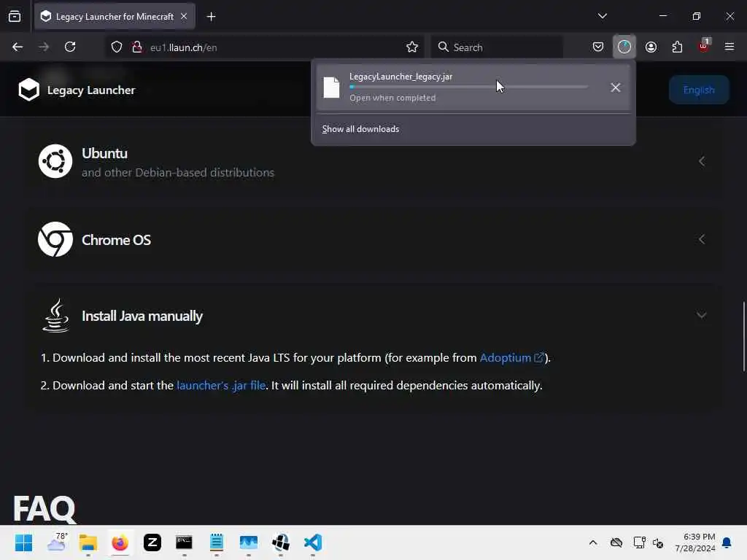Open File Explorer from the taskbar

tap(88, 542)
